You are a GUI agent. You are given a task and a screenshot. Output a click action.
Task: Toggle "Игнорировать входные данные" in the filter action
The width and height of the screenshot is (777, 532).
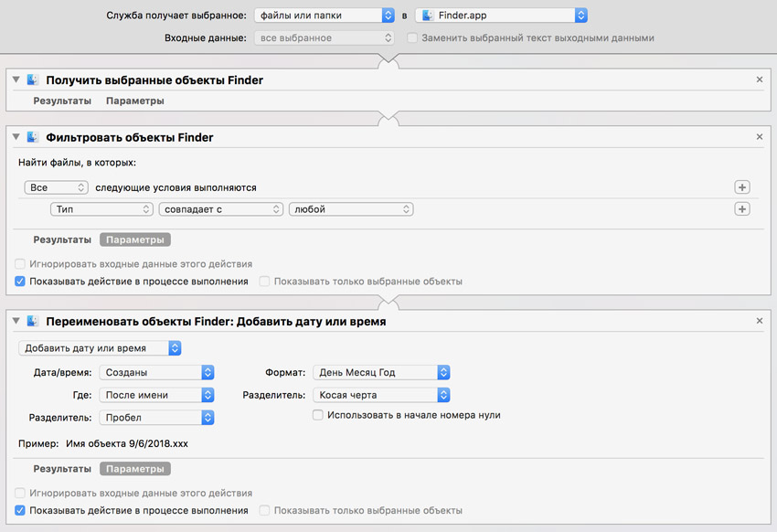pyautogui.click(x=20, y=263)
